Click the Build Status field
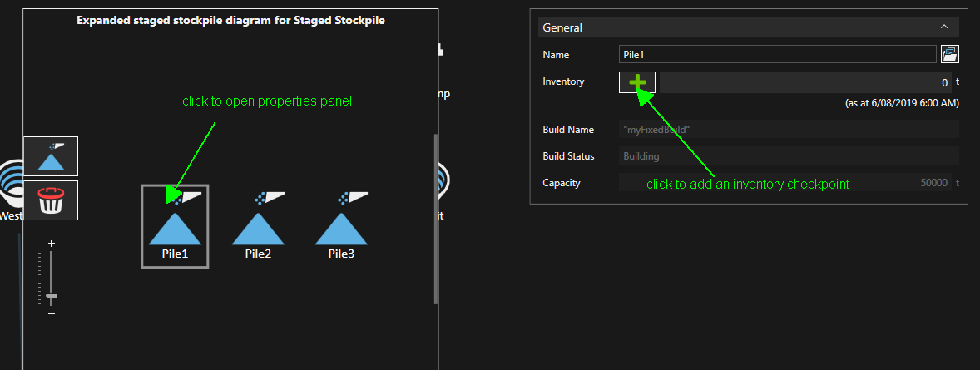 click(789, 156)
